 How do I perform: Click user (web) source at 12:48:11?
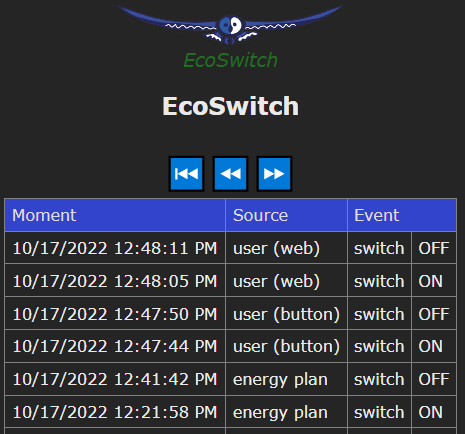(286, 248)
